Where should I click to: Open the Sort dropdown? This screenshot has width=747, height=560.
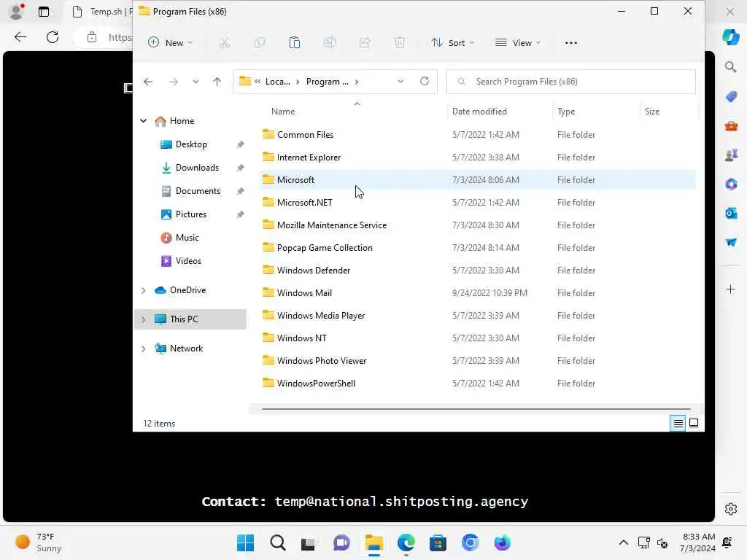(452, 43)
